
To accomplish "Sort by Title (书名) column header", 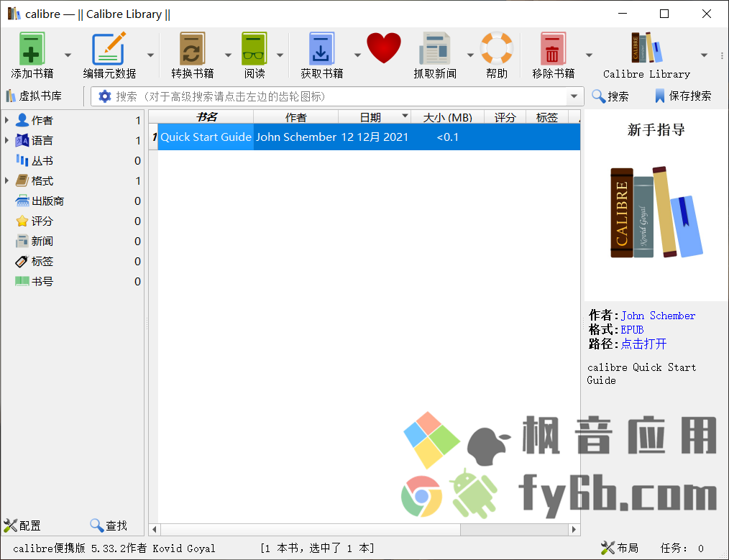I will (206, 117).
